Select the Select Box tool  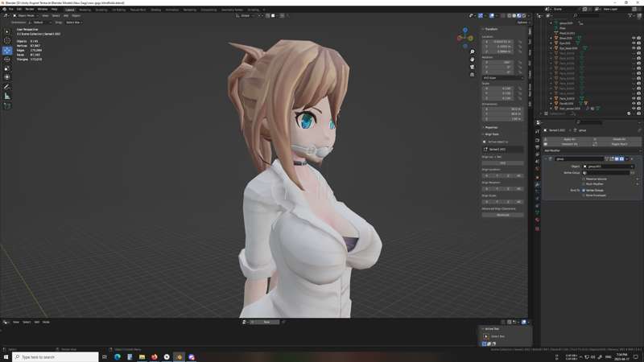(x=7, y=32)
